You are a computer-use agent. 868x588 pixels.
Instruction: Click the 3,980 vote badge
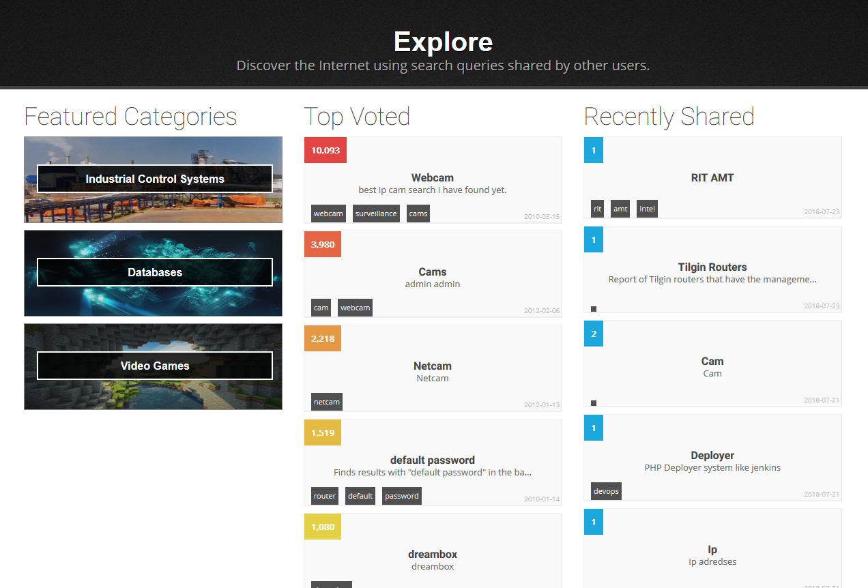point(323,244)
